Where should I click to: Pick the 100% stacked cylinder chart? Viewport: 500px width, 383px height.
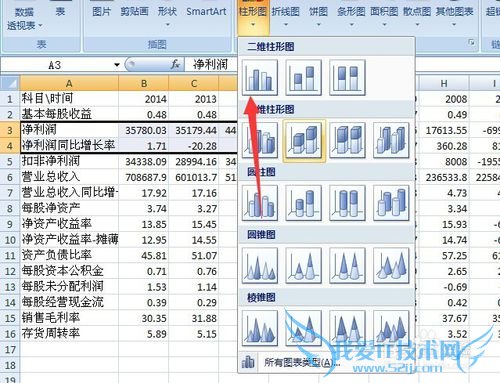(x=347, y=203)
